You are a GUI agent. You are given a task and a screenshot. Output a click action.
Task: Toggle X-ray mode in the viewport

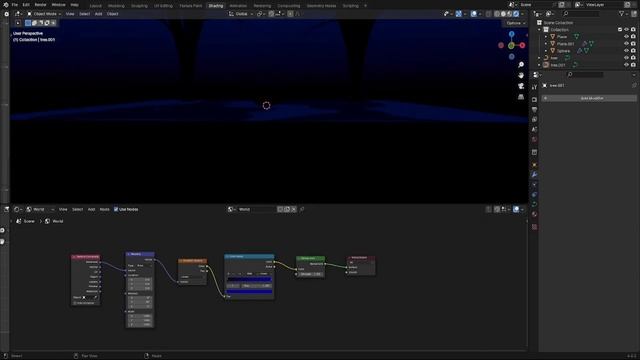[489, 14]
